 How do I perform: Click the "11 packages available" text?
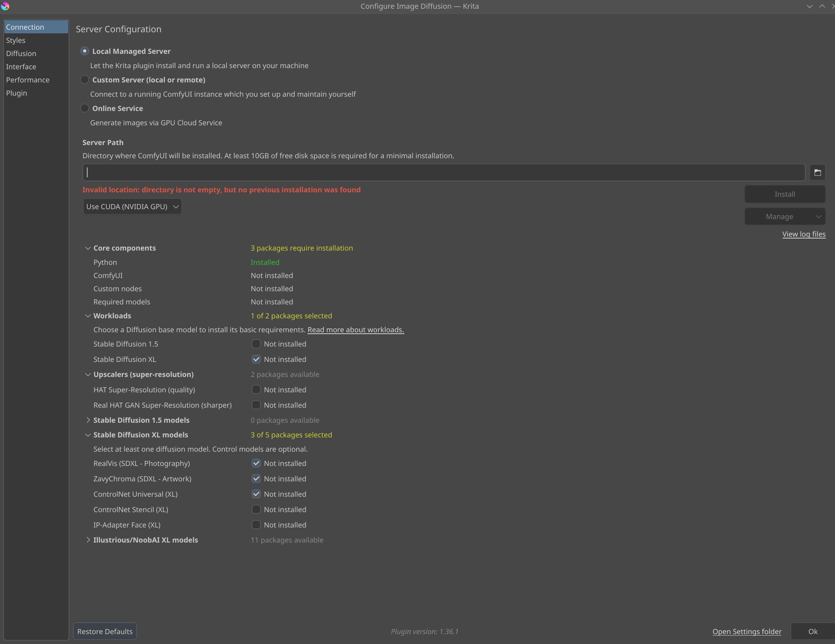pyautogui.click(x=287, y=540)
